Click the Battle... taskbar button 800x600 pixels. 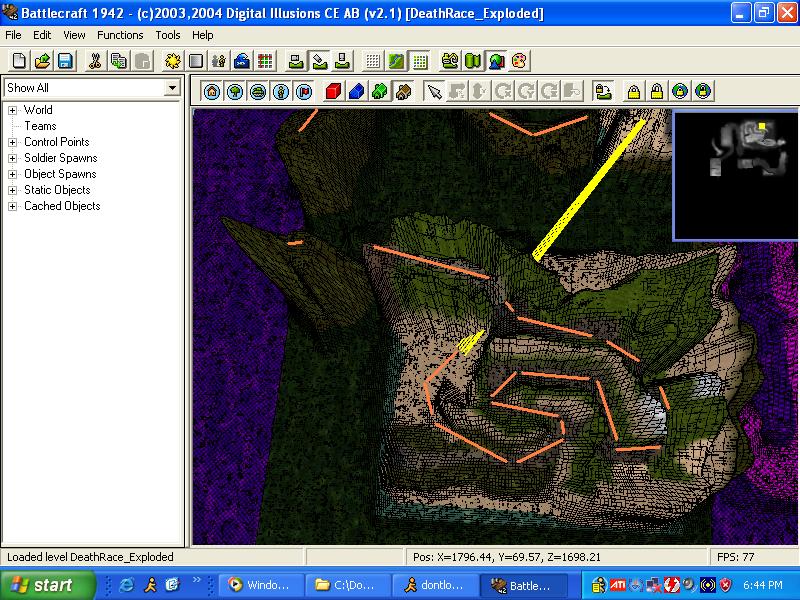[x=523, y=585]
